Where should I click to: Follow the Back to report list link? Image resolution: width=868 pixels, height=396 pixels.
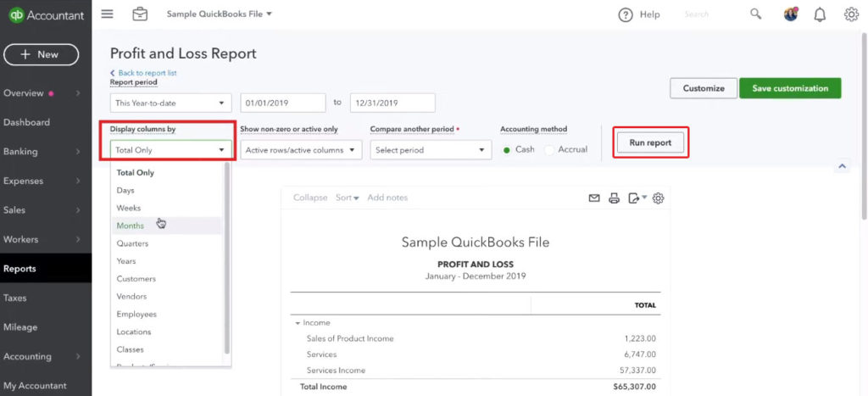143,73
